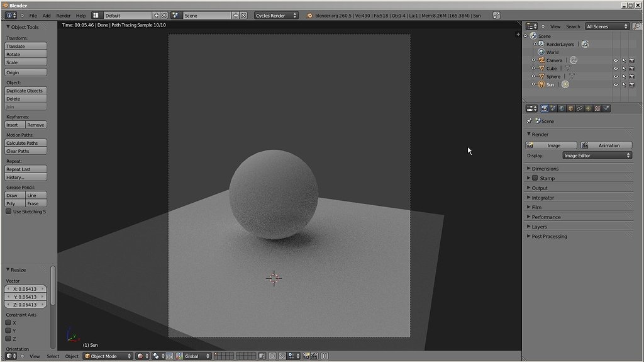Expand the Integrator panel
644x362 pixels.
543,198
